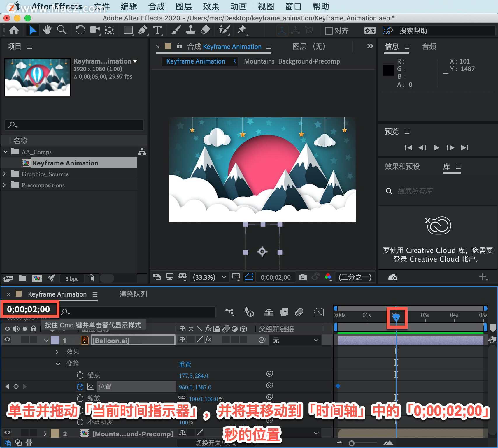Select the Zoom magnifier tool

[x=62, y=30]
